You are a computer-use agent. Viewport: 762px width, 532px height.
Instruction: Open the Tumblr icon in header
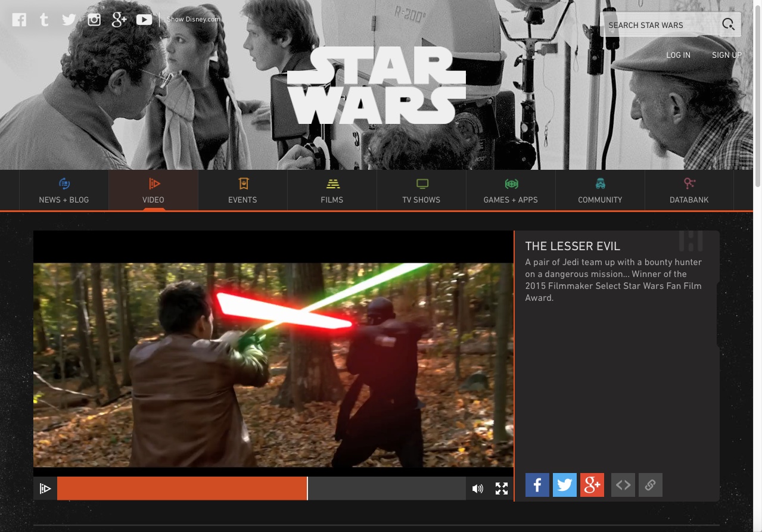pos(44,20)
